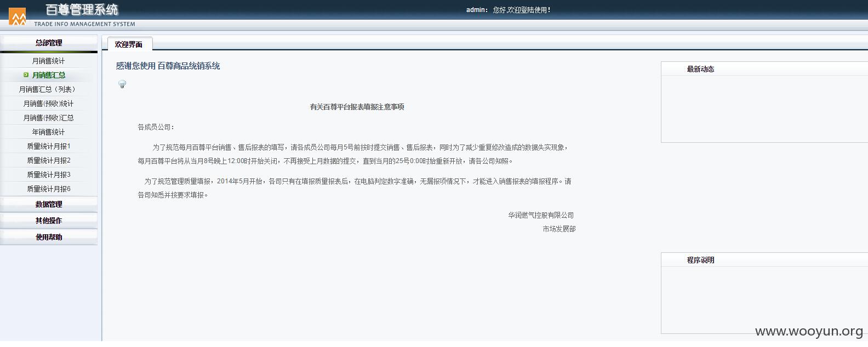This screenshot has width=868, height=347.
Task: Click the 市场发展部 signature text
Action: point(559,229)
